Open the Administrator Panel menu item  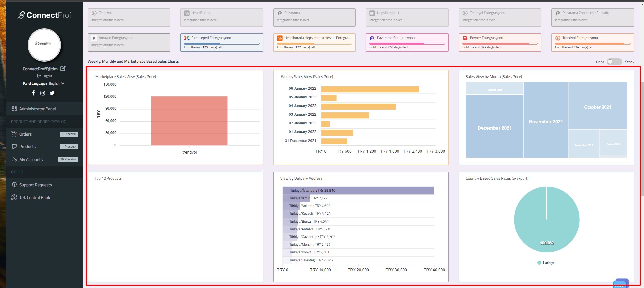click(37, 109)
